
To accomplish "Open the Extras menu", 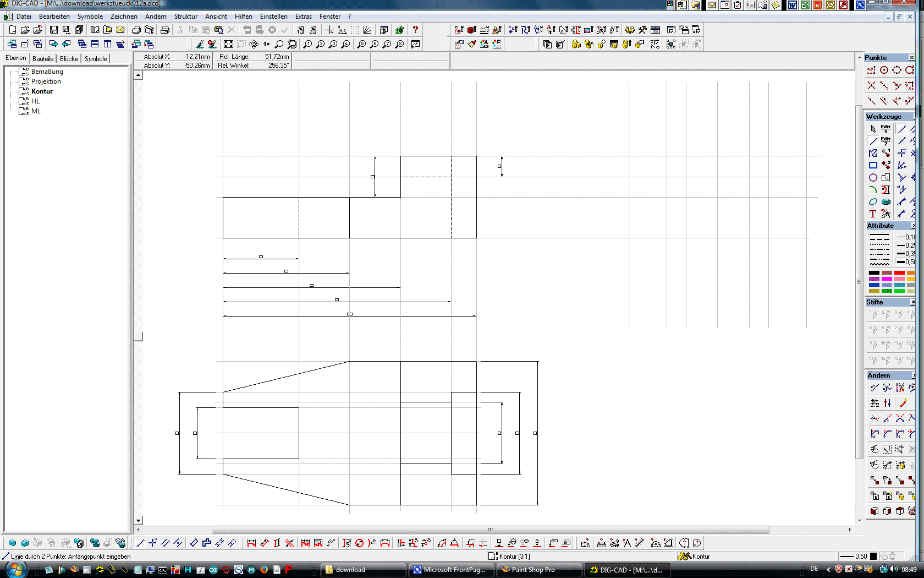I will (x=303, y=17).
